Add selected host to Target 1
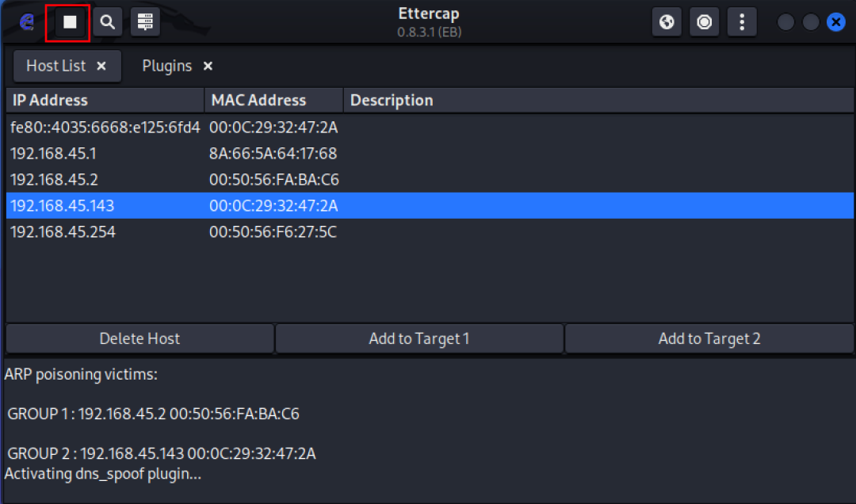The image size is (856, 504). click(x=419, y=338)
